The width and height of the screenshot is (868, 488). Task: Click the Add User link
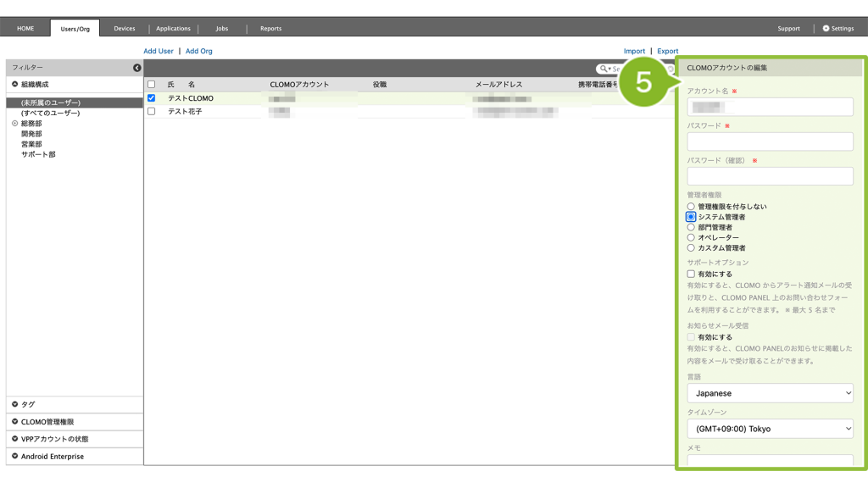click(159, 51)
